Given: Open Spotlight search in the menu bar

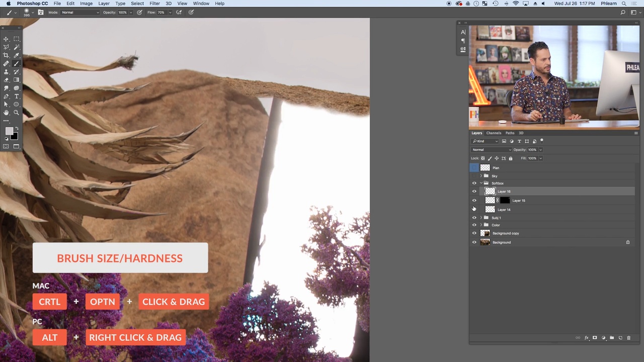Looking at the screenshot, I should pyautogui.click(x=623, y=4).
